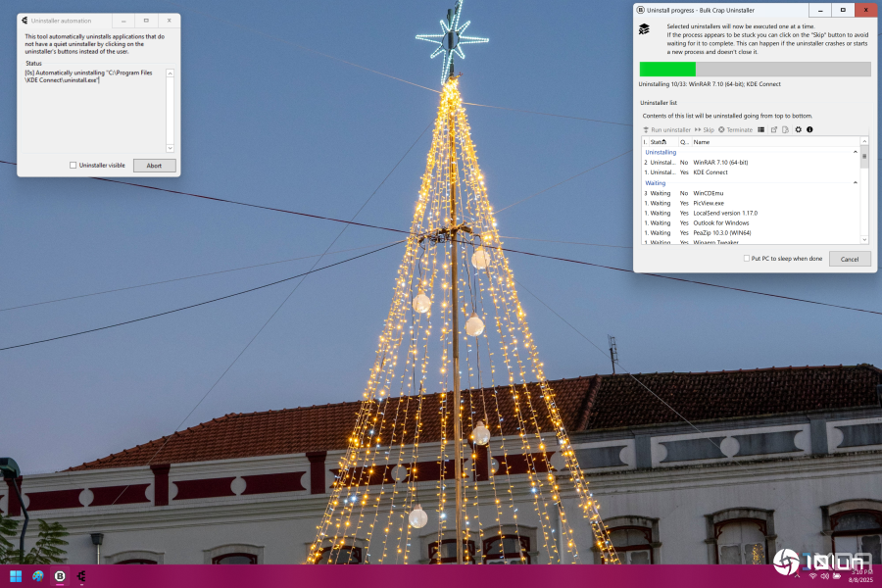Image resolution: width=882 pixels, height=588 pixels.
Task: Check Put PC to sleep when done
Action: (747, 259)
